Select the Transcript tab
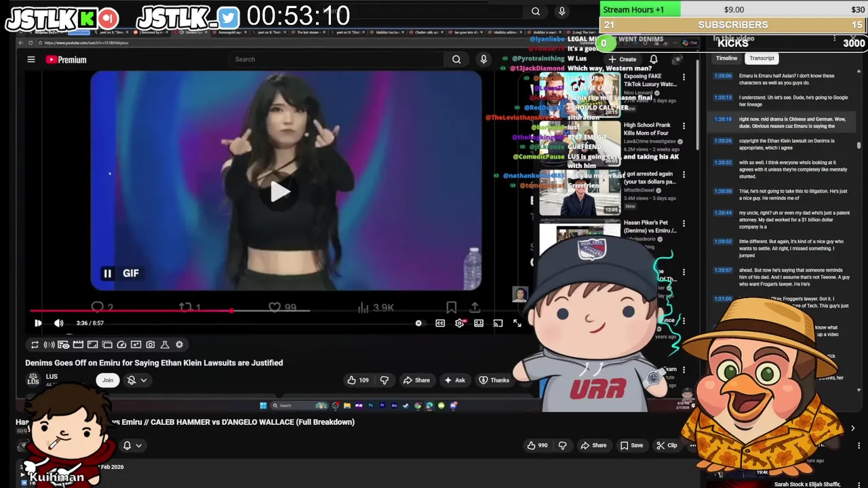Image resolution: width=868 pixels, height=488 pixels. [x=762, y=58]
